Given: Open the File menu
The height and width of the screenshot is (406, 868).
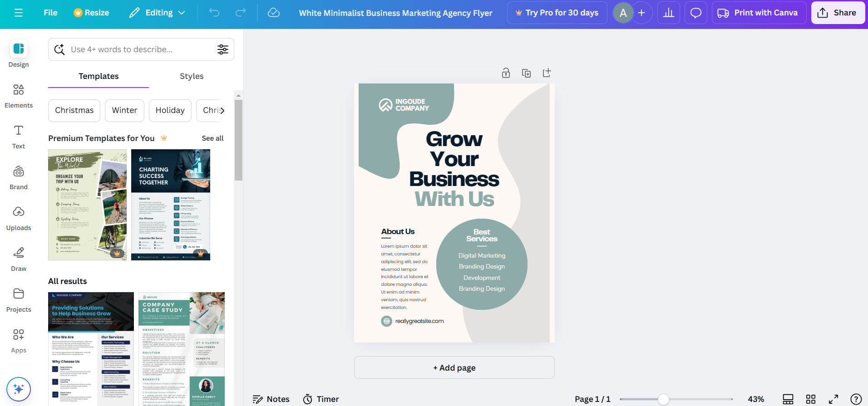Looking at the screenshot, I should [x=50, y=13].
